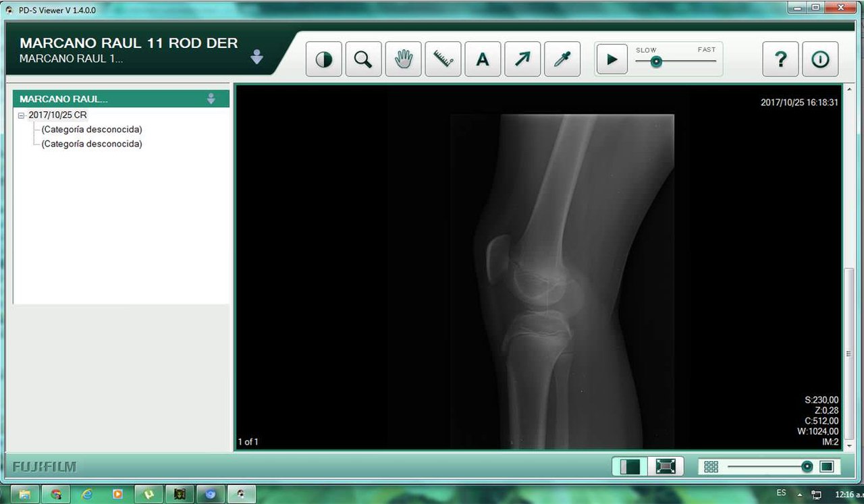Open the help question mark button
Image resolution: width=864 pixels, height=504 pixels.
coord(781,59)
